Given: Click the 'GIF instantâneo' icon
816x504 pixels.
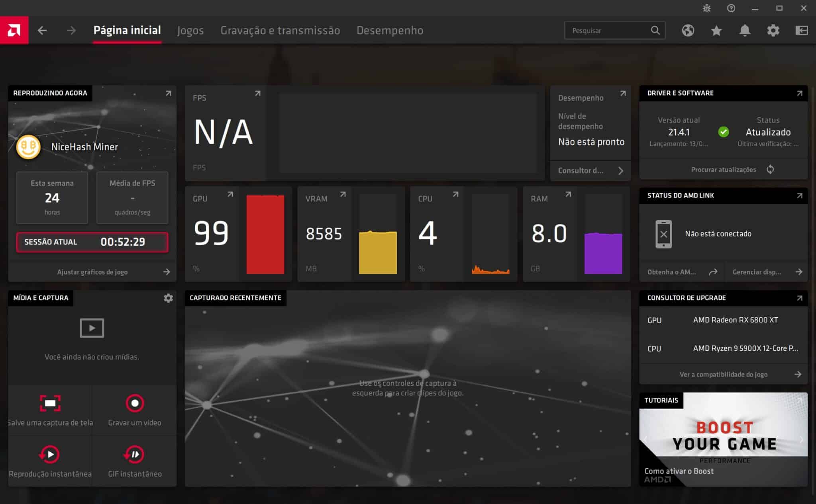Looking at the screenshot, I should (134, 454).
